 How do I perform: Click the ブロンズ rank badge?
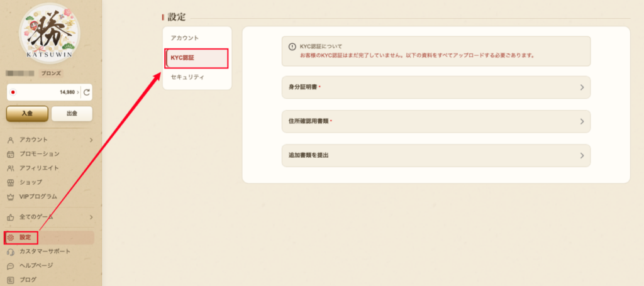tap(52, 74)
